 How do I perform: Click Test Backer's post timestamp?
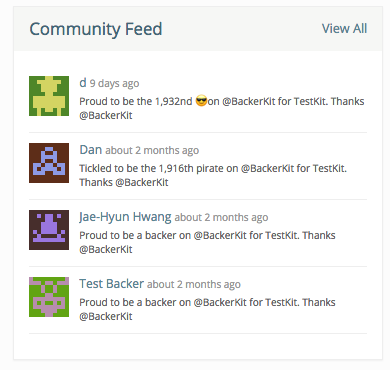click(x=194, y=284)
